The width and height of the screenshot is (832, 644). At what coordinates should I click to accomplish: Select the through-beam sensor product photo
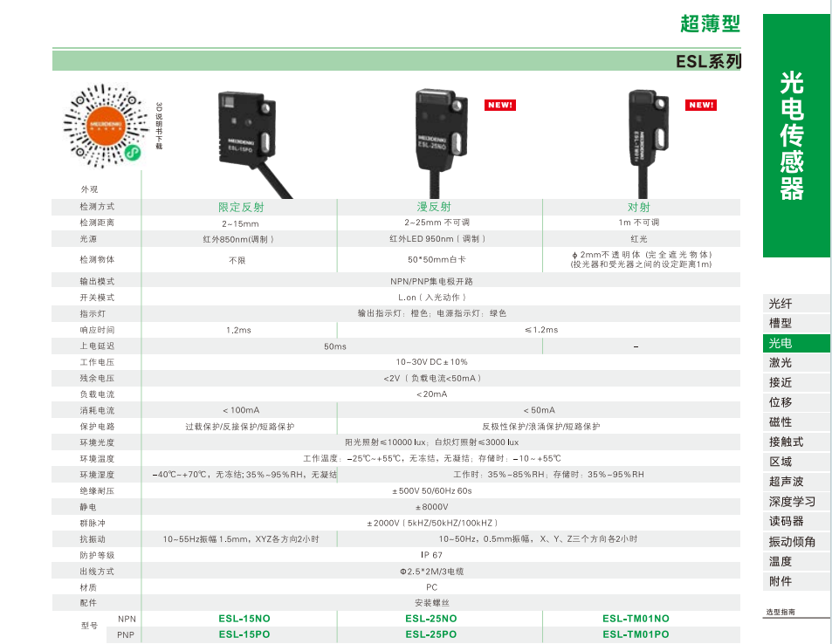[x=647, y=134]
